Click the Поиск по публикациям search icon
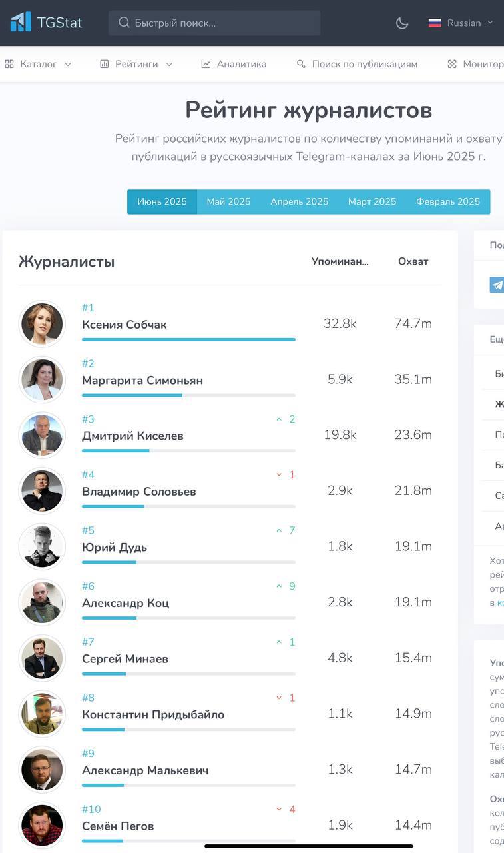 point(301,64)
